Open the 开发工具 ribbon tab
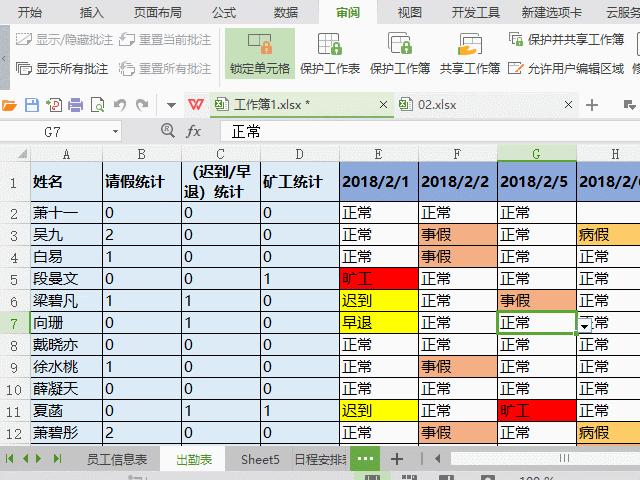The width and height of the screenshot is (640, 480). coord(476,12)
